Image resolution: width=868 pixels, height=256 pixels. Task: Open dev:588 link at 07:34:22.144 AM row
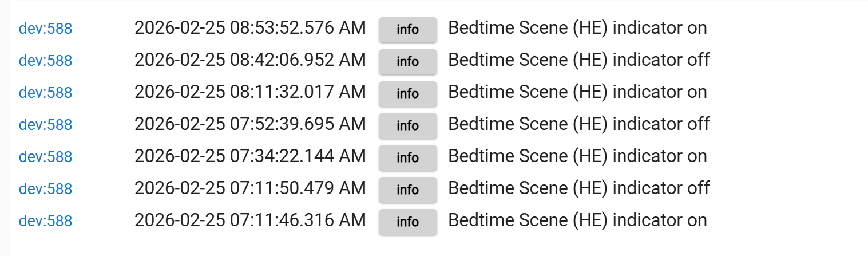click(x=45, y=157)
